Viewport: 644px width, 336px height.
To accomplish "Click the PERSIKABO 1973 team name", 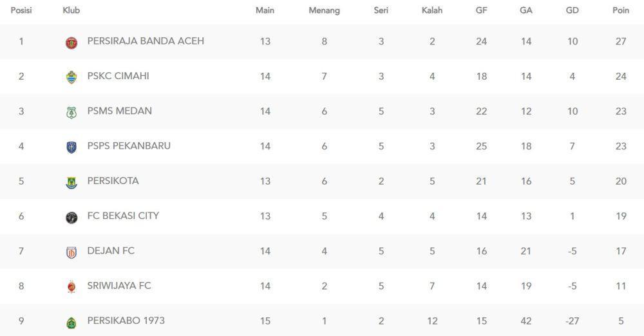I will click(x=126, y=321).
